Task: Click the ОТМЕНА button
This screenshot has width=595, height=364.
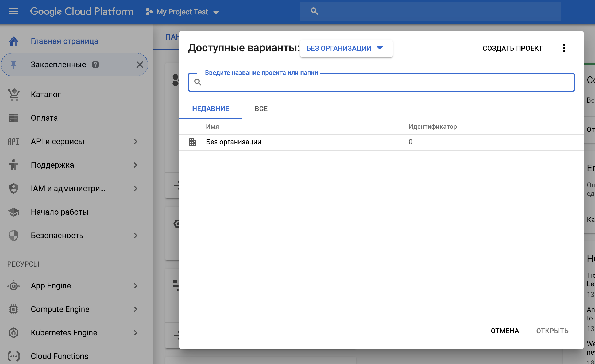Action: (x=504, y=331)
